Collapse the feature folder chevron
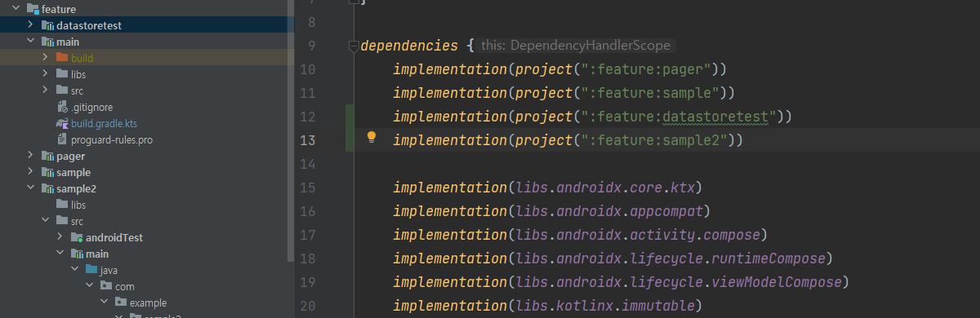980x318 pixels. [16, 9]
